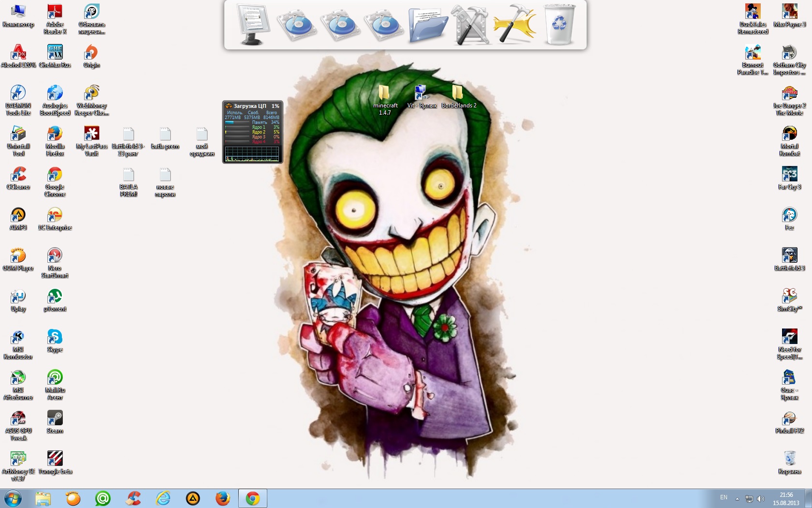812x508 pixels.
Task: Open Mail.Ru Агент desktop shortcut
Action: coord(55,385)
